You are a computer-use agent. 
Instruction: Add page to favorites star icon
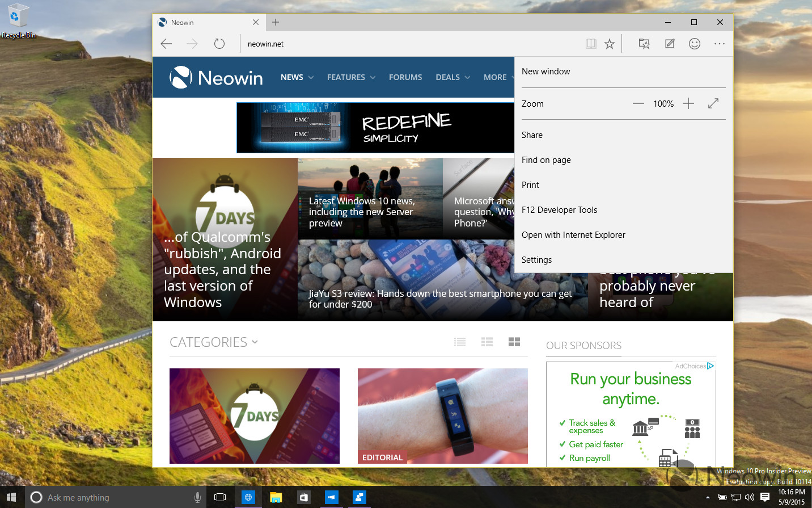click(610, 44)
